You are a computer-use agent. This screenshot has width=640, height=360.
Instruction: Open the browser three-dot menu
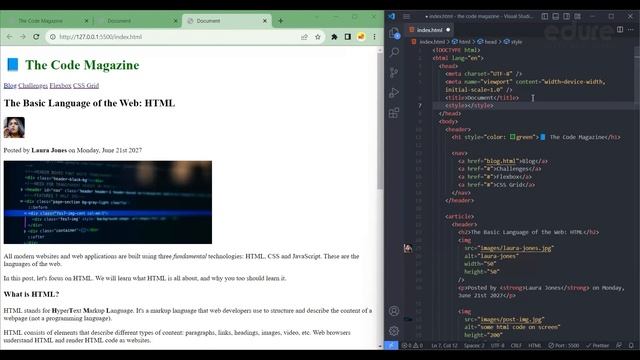point(374,37)
